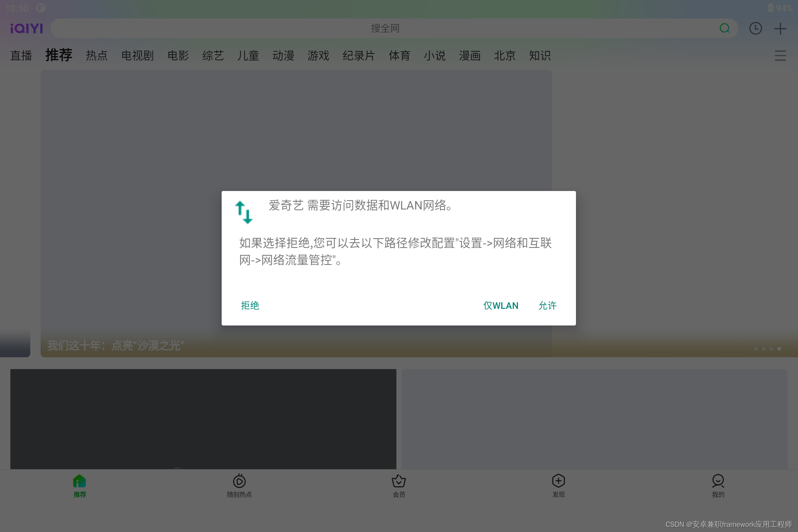
Task: Select the 动漫 channel tab
Action: click(x=283, y=56)
